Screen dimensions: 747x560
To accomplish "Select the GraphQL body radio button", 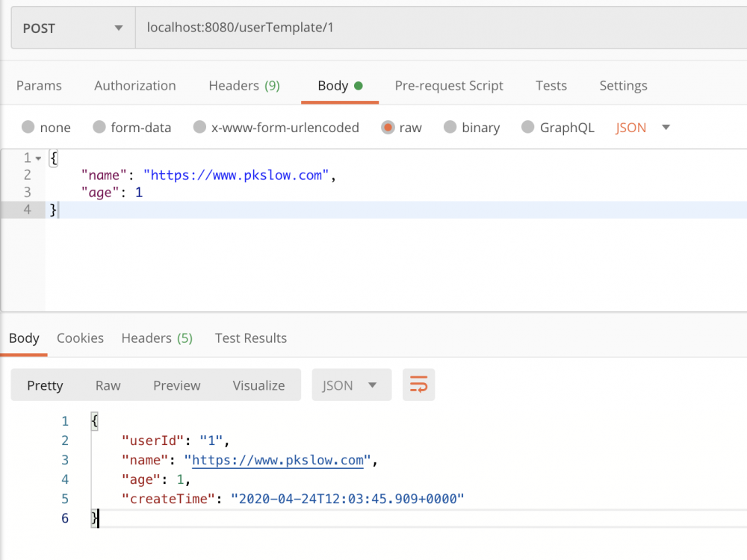I will click(528, 128).
